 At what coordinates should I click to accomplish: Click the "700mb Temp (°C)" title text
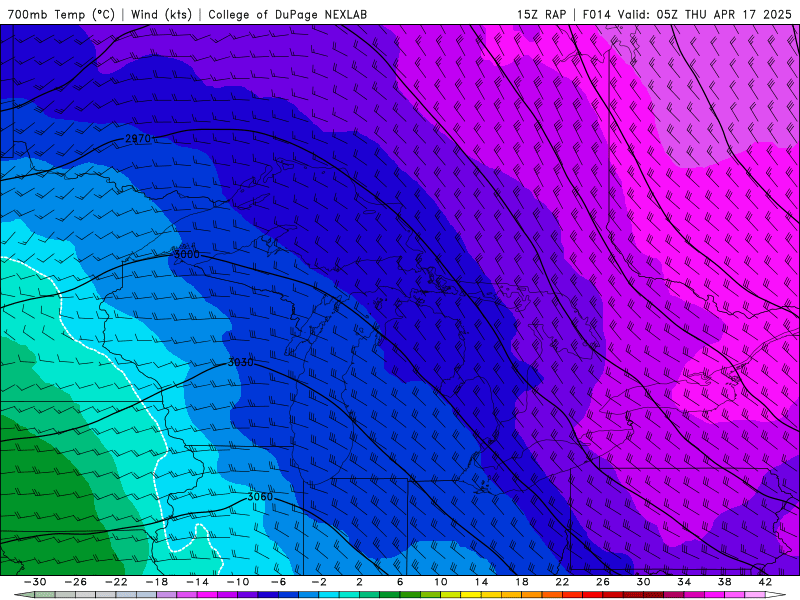61,14
